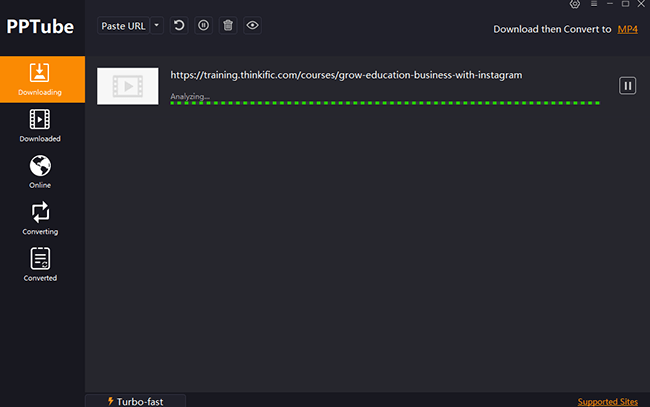The image size is (650, 407).
Task: Open the Online browser section
Action: coord(40,172)
